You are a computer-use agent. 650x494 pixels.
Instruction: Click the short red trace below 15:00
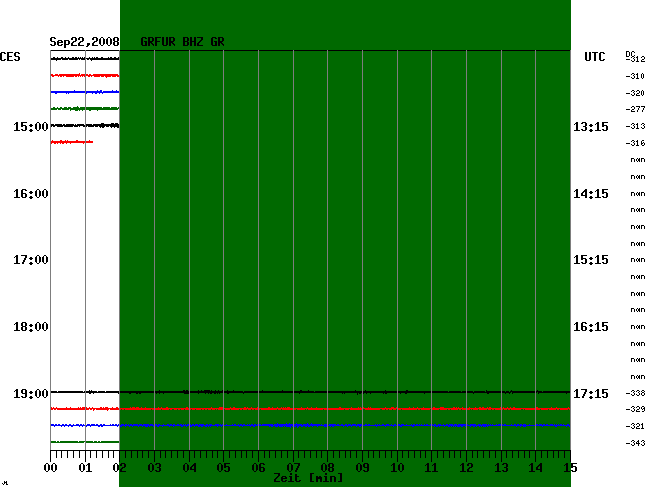(72, 142)
